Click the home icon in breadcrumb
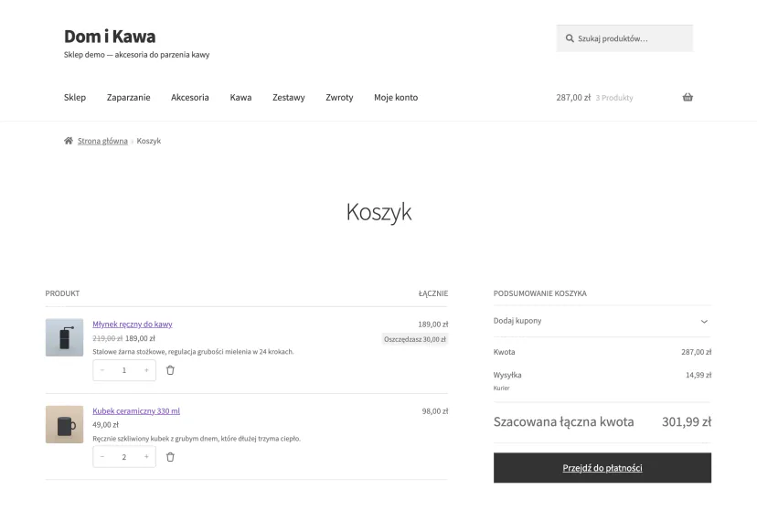Screen dimensions: 757x532 click(x=68, y=141)
